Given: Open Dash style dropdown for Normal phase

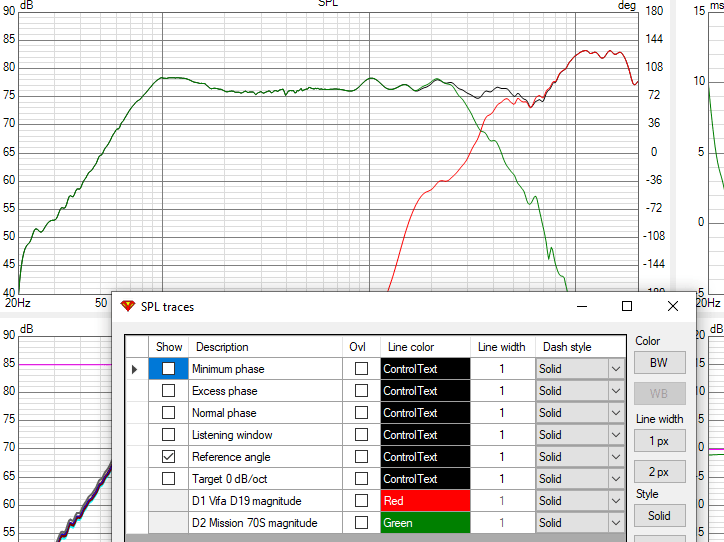Looking at the screenshot, I should 616,413.
